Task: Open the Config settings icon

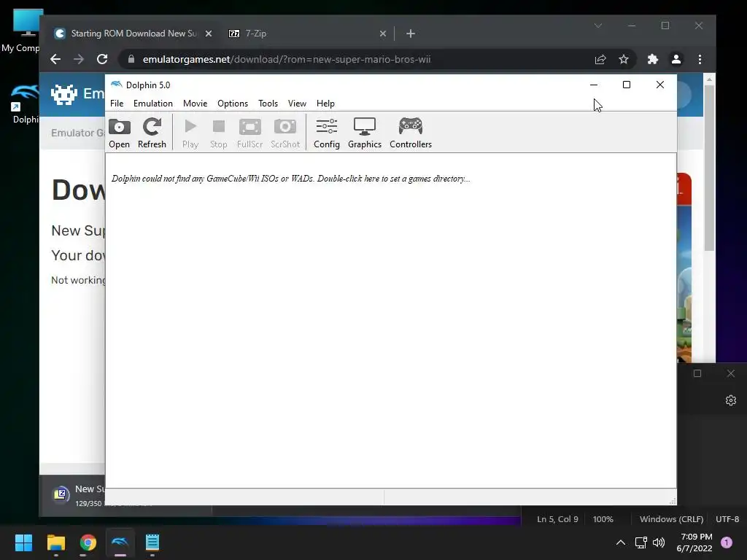Action: (327, 133)
